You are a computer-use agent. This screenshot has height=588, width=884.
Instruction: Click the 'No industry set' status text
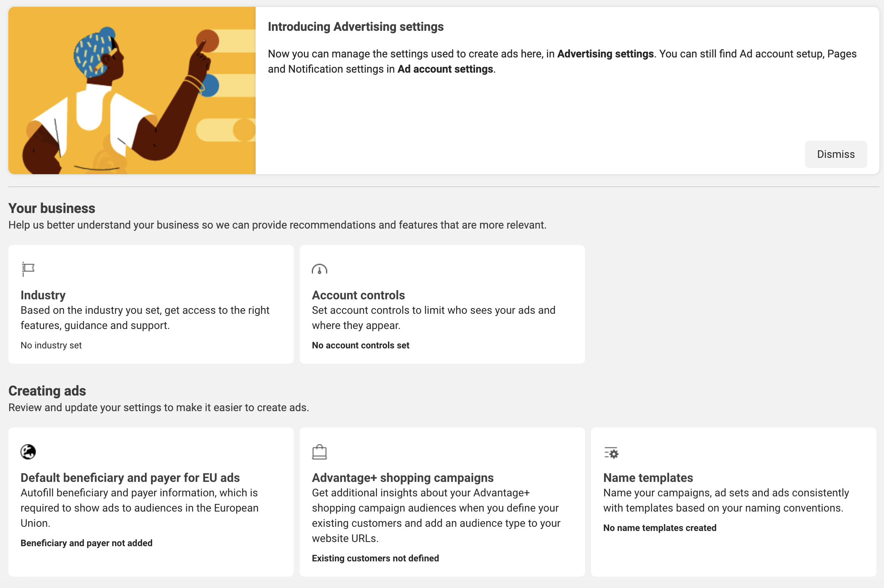click(x=51, y=345)
